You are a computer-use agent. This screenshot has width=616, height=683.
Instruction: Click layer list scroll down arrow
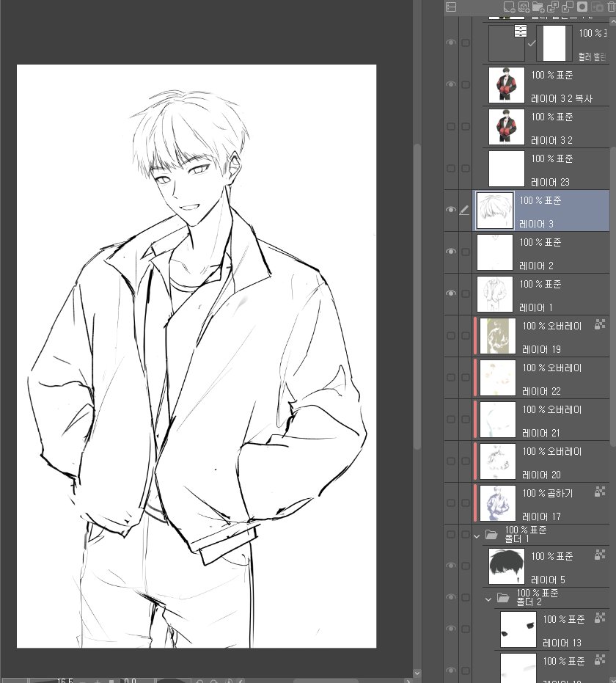pyautogui.click(x=613, y=679)
